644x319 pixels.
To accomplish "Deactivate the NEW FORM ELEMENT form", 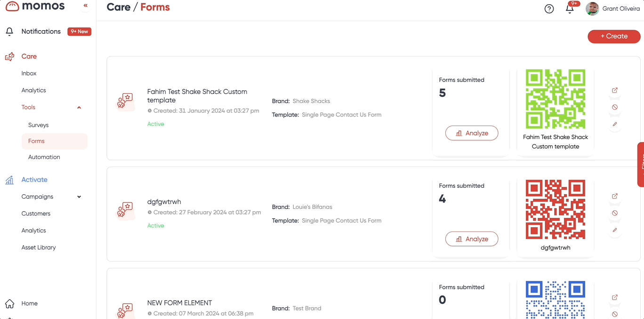I will pyautogui.click(x=615, y=314).
